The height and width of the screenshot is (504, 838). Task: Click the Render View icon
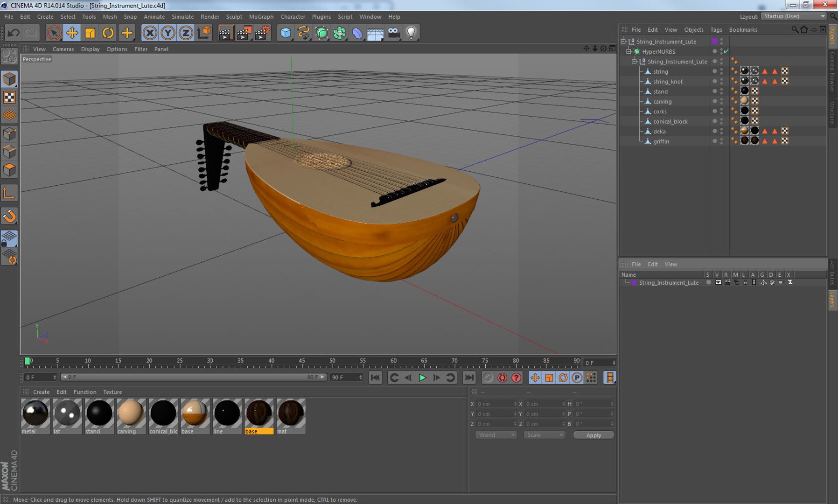(x=225, y=33)
